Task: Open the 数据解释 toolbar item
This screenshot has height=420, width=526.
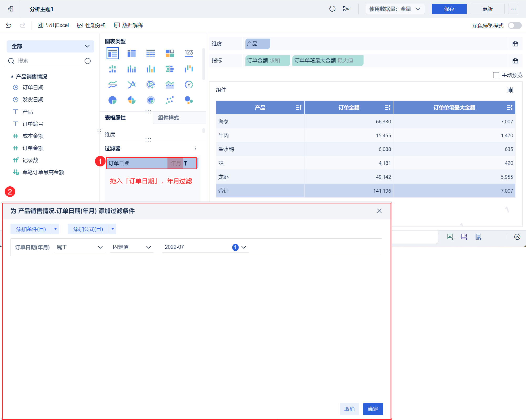Action: (x=129, y=25)
